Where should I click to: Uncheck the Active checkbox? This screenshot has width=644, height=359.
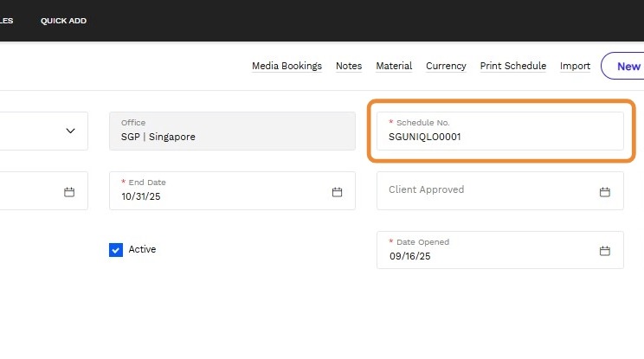[116, 250]
